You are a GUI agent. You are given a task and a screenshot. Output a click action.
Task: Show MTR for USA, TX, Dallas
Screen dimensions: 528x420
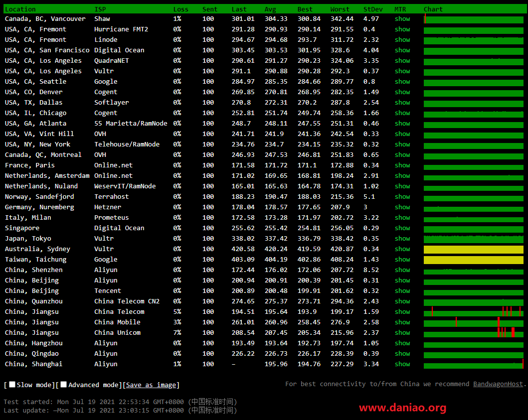pos(402,102)
